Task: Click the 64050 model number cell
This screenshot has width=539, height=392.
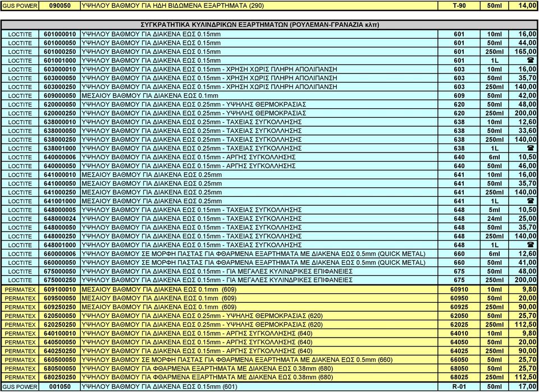Action: coord(459,342)
